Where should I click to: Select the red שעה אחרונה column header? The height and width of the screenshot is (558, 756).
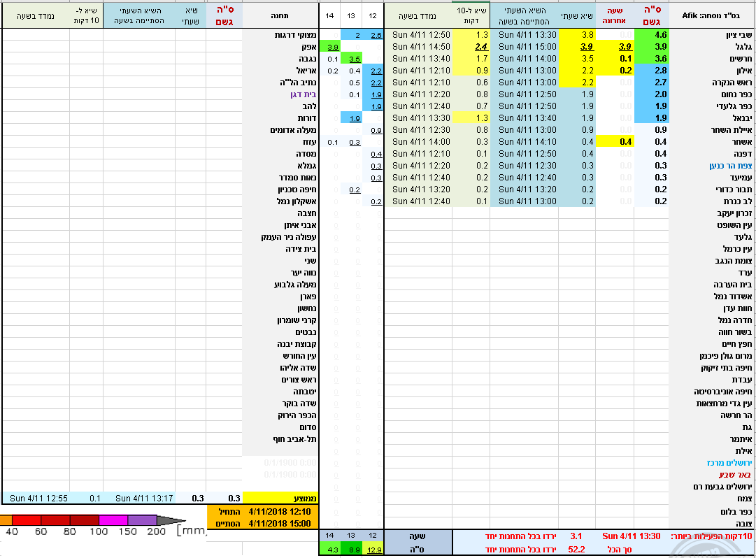coord(616,15)
